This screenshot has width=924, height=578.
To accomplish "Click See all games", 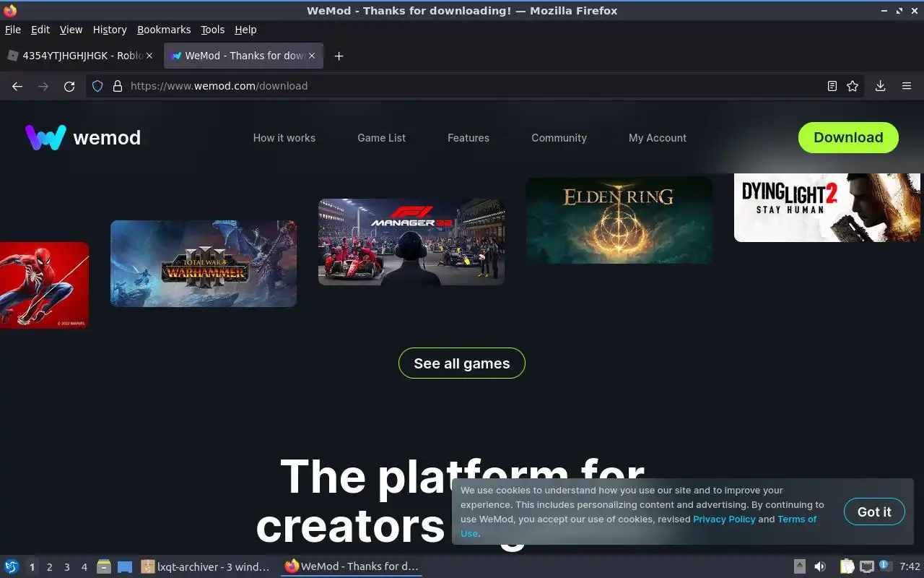I will [x=462, y=363].
